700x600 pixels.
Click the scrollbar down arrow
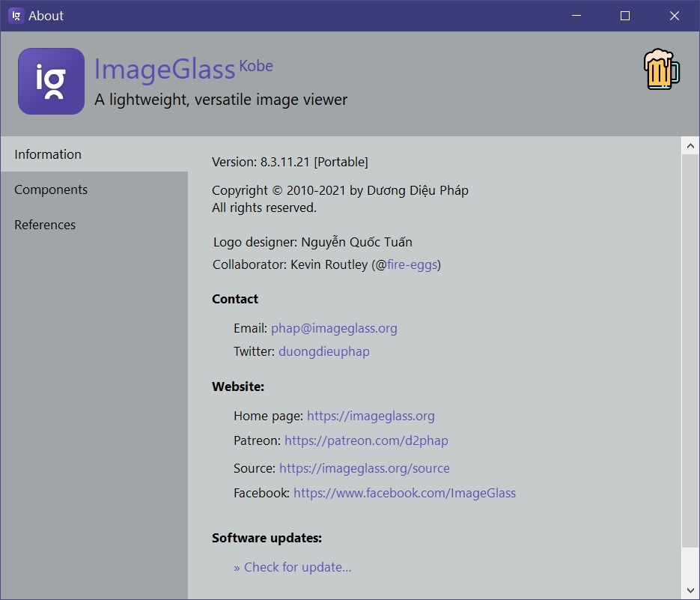coord(690,591)
